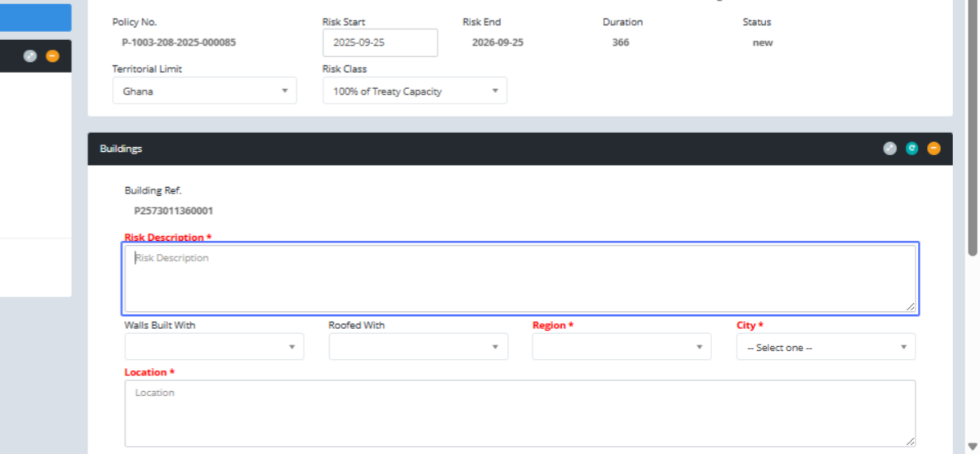Viewport: 980px width, 454px height.
Task: Reload the Buildings panel with teal icon
Action: (912, 149)
